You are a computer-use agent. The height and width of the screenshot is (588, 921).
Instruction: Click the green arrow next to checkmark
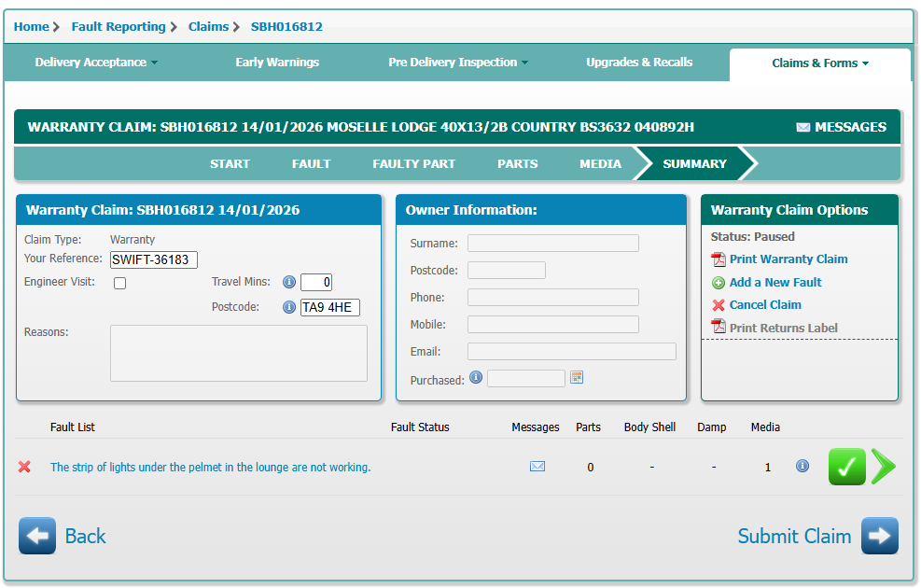click(x=883, y=467)
